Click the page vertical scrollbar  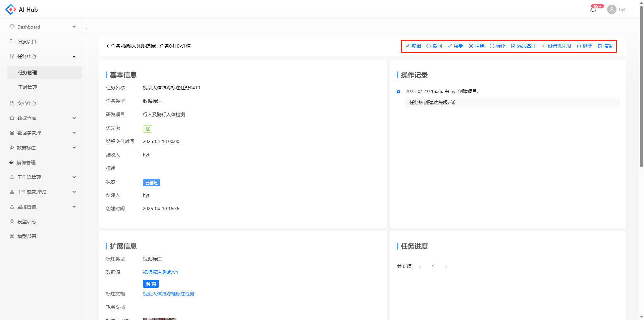tap(641, 87)
